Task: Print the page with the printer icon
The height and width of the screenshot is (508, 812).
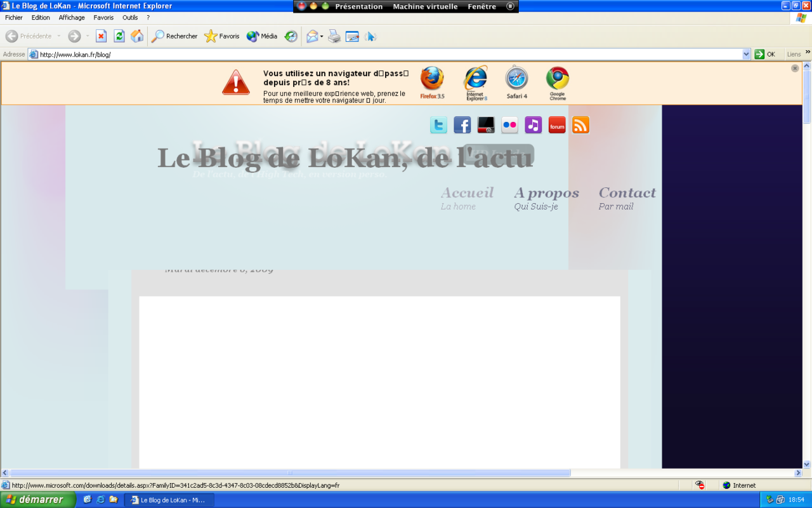Action: [334, 36]
